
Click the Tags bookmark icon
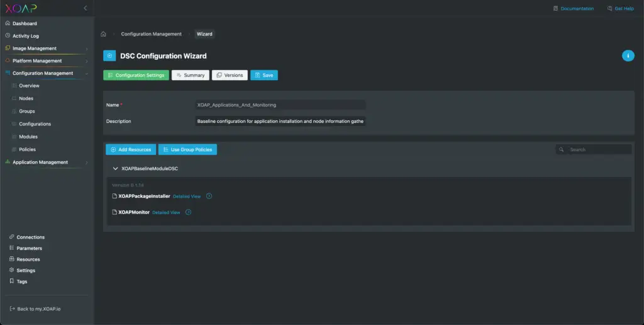point(12,282)
